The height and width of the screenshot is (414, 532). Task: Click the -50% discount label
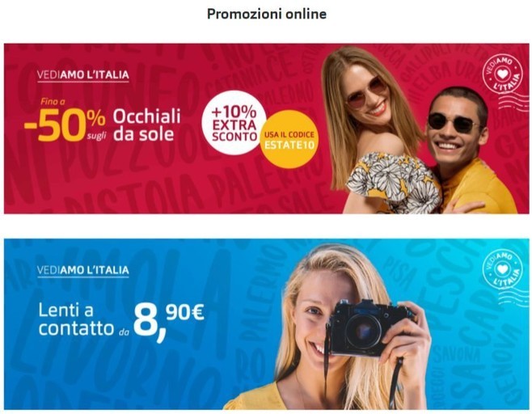65,125
